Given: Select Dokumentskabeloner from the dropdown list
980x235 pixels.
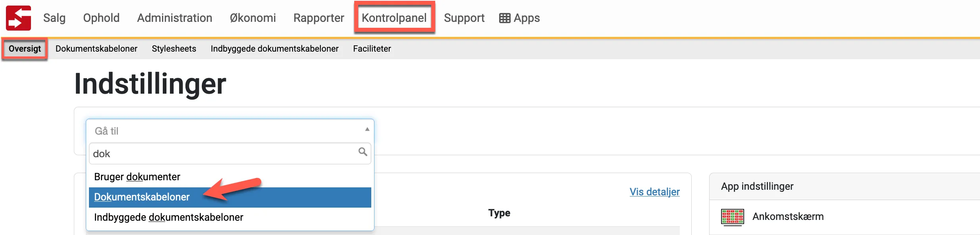Looking at the screenshot, I should pyautogui.click(x=142, y=197).
